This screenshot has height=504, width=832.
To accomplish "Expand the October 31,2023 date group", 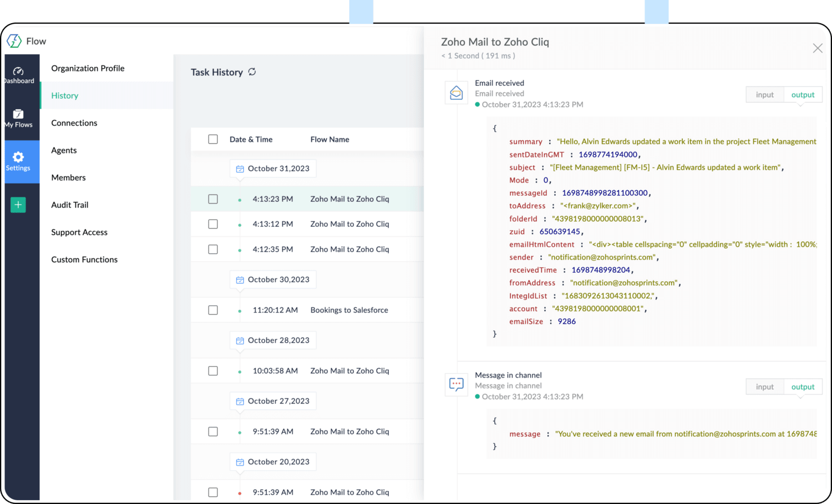I will pyautogui.click(x=273, y=169).
